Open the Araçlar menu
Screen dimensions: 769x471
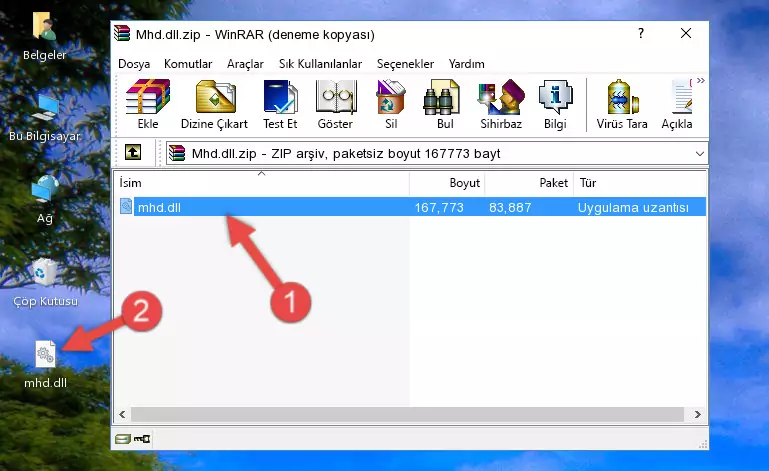tap(245, 64)
